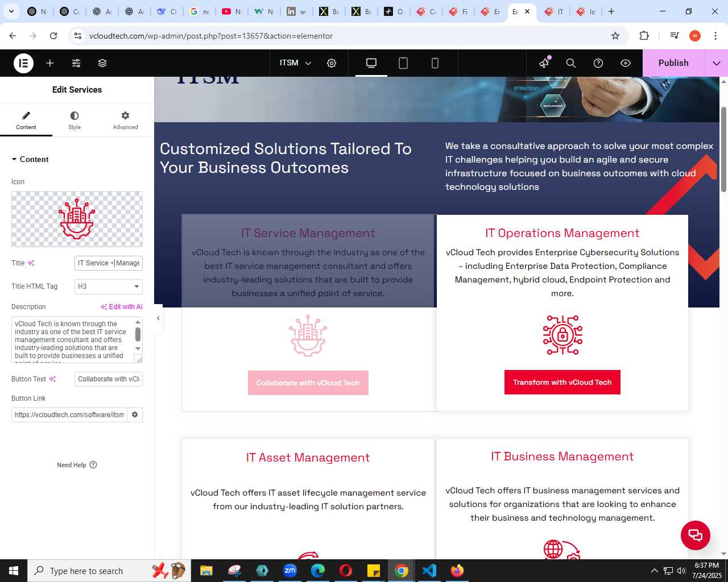Click into Description text area

pyautogui.click(x=73, y=340)
